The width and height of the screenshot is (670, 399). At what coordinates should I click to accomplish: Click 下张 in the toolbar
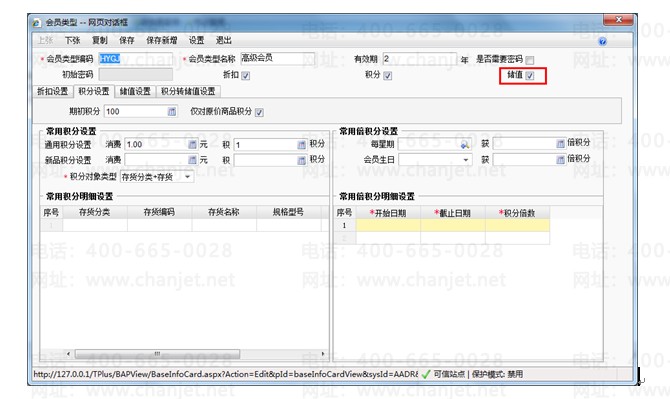73,40
